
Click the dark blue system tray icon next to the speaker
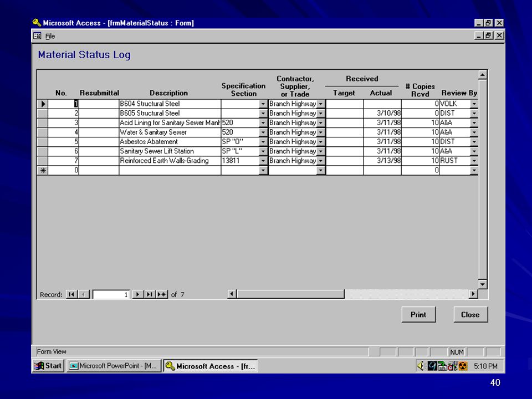coord(432,366)
